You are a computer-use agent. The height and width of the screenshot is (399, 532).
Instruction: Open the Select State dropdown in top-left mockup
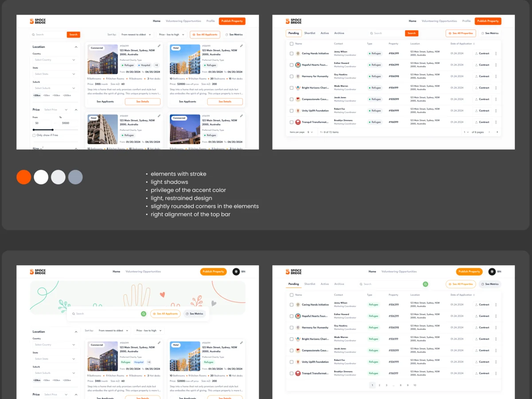point(55,74)
